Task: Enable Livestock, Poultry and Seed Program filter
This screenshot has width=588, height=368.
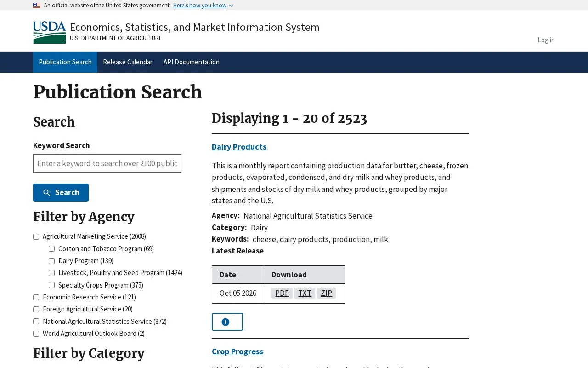Action: click(51, 273)
